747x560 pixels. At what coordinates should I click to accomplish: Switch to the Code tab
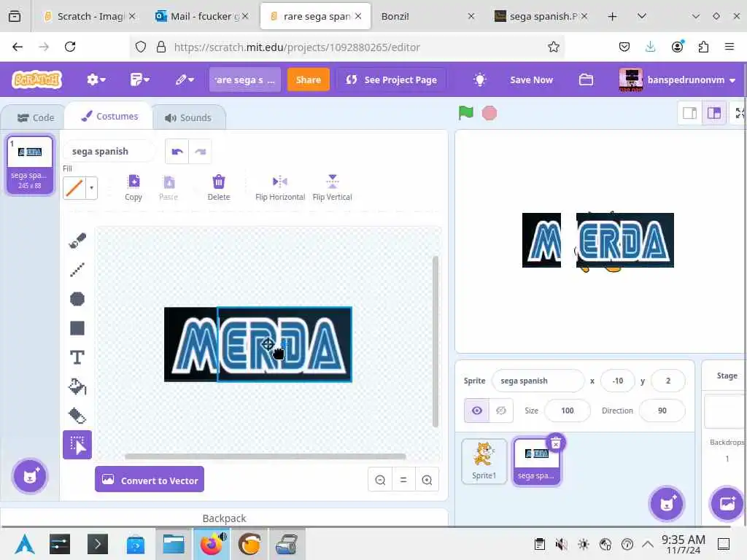coord(36,117)
